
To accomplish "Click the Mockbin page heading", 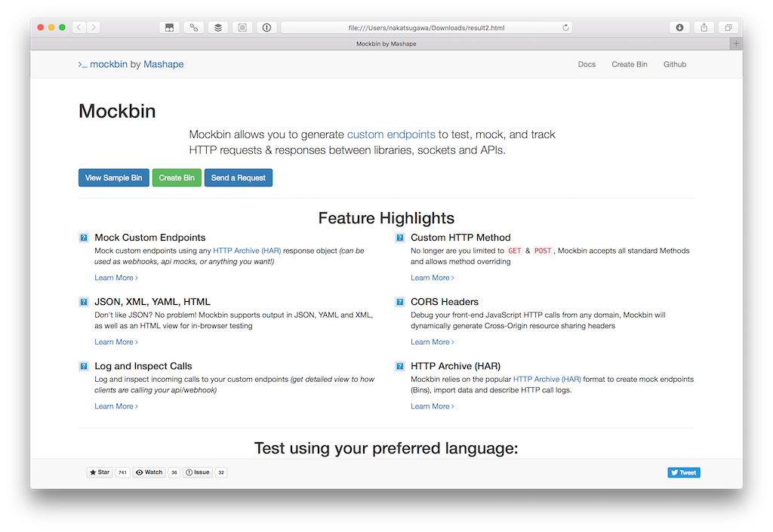I will [117, 112].
